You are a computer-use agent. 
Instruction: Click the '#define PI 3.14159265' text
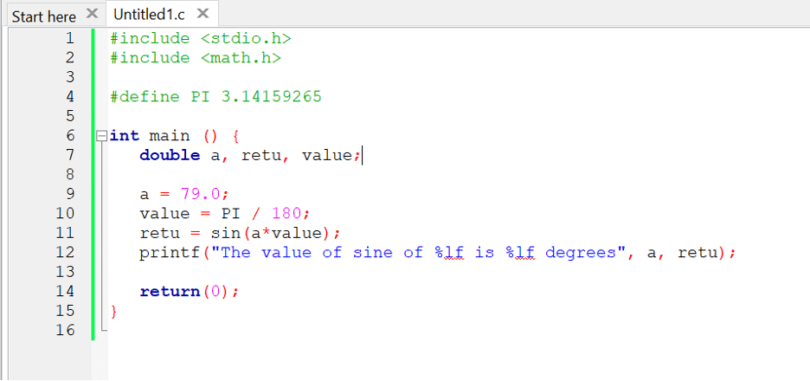pos(216,97)
